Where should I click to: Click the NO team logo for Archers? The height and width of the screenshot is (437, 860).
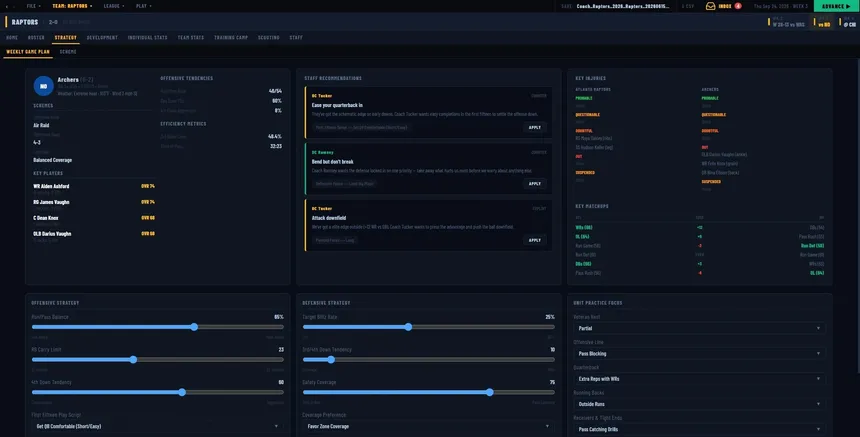(43, 86)
